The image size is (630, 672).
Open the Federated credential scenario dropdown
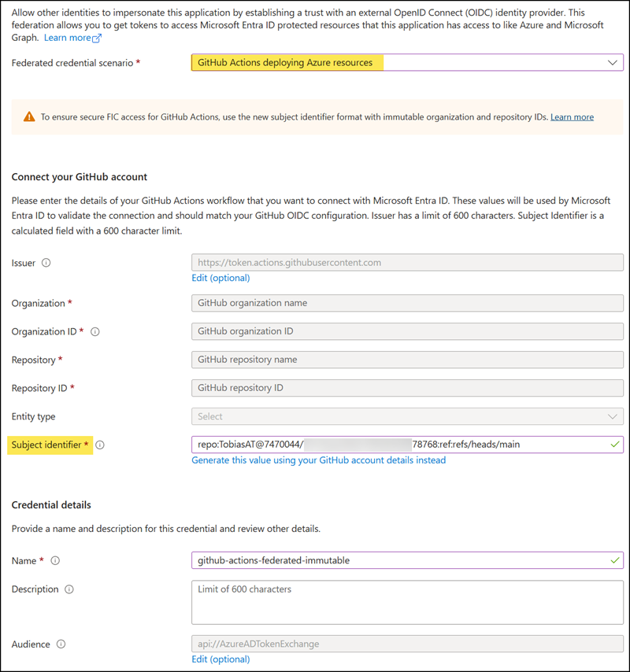pos(407,63)
